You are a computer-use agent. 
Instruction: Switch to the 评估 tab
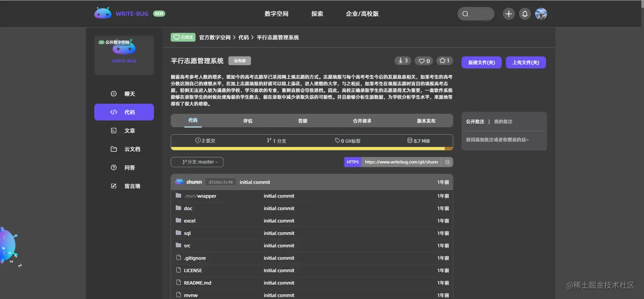coord(247,121)
